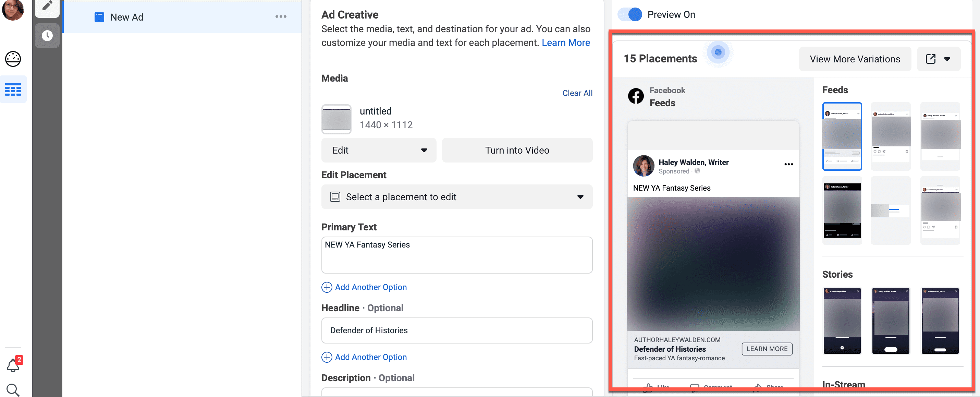Viewport: 980px width, 397px height.
Task: Select the campaigns table grid icon
Action: pyautogui.click(x=13, y=89)
